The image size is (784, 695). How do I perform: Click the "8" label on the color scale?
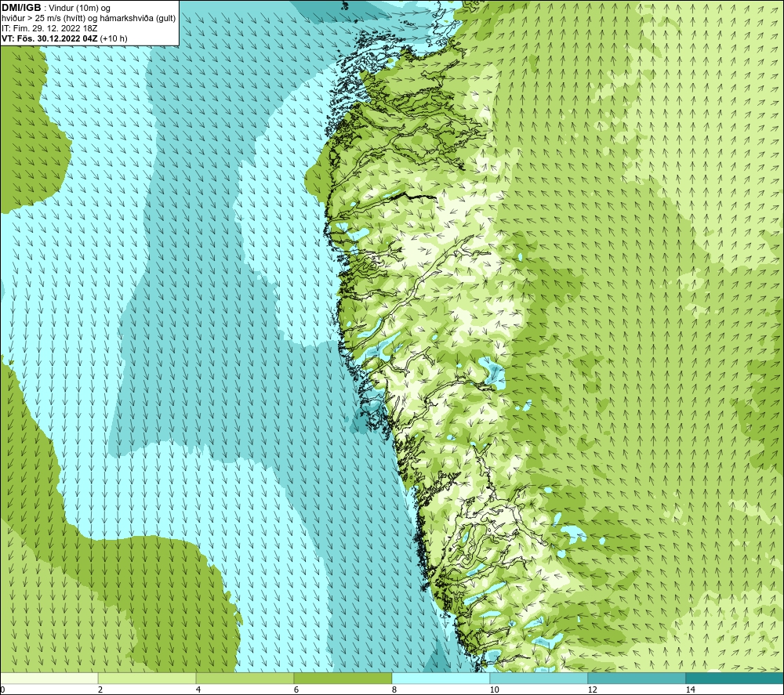pyautogui.click(x=394, y=690)
